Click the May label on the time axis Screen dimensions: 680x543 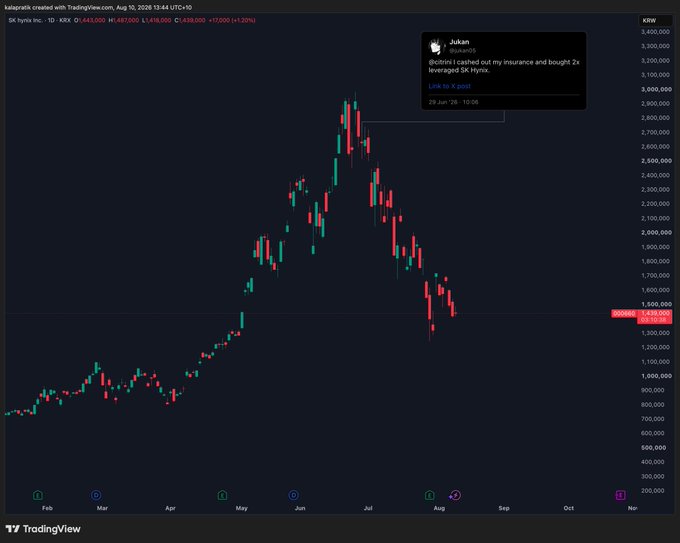(x=242, y=508)
